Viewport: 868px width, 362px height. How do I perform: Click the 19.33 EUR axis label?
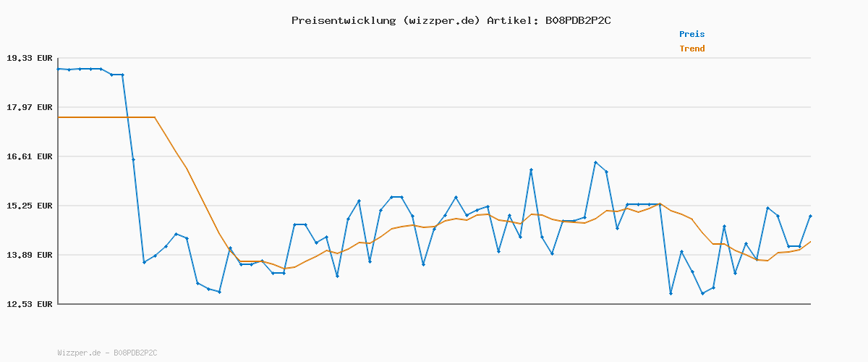click(30, 58)
